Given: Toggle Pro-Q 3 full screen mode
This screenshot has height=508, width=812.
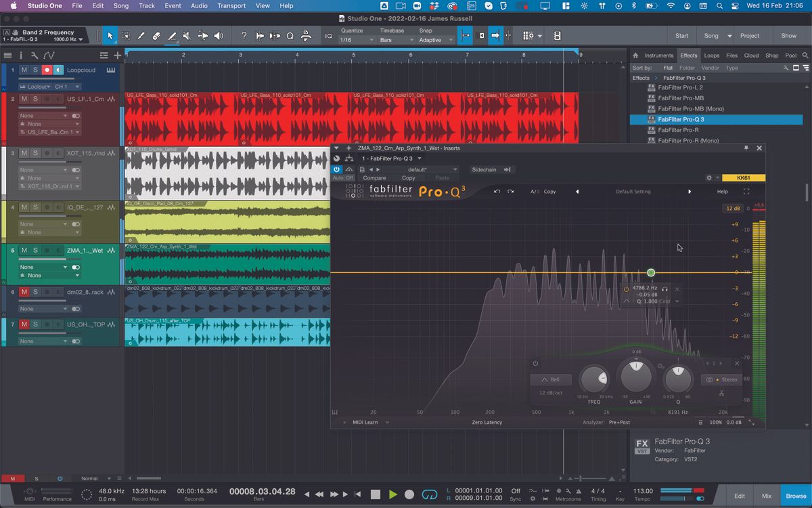Looking at the screenshot, I should point(746,192).
